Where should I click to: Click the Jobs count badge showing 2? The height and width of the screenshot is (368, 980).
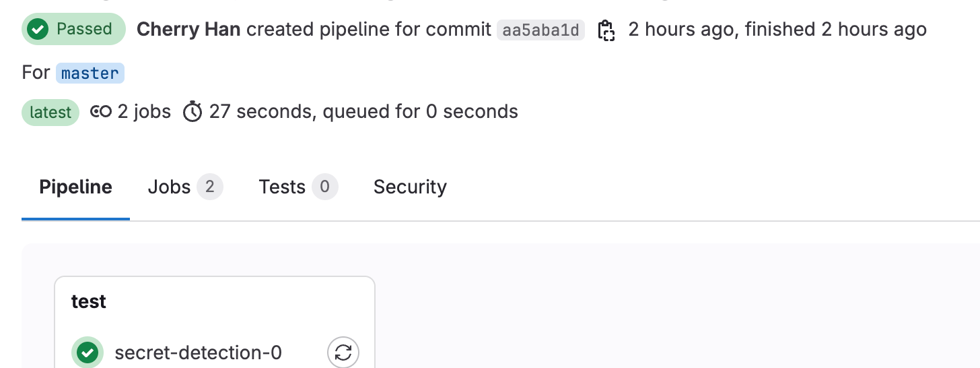pos(209,187)
